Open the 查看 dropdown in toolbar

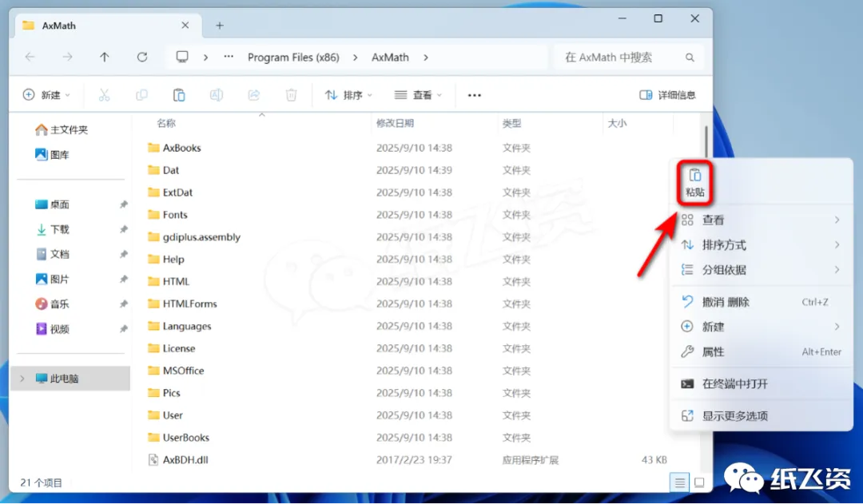click(x=418, y=95)
